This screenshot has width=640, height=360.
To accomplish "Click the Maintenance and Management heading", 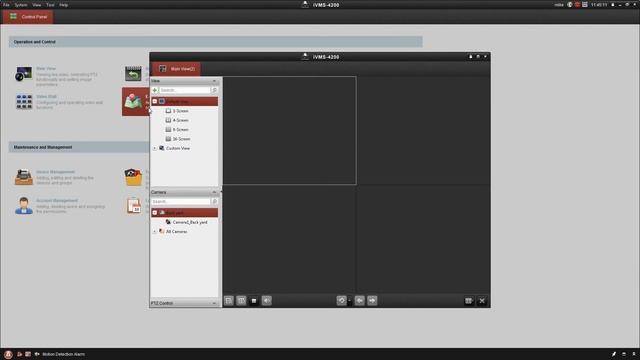I will point(43,147).
